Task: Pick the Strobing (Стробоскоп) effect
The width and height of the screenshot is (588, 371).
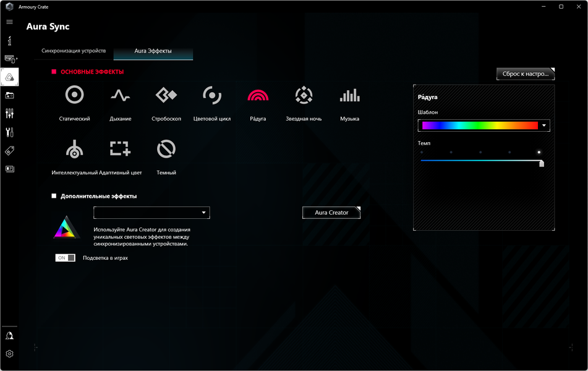Action: point(166,95)
